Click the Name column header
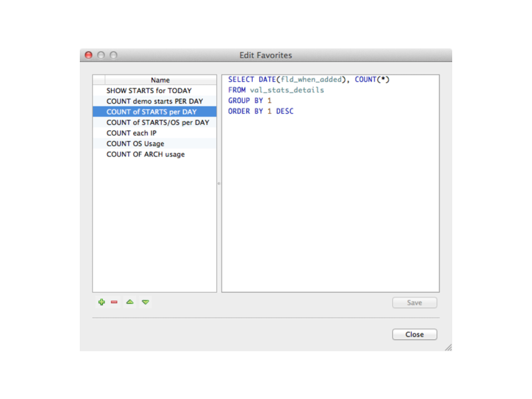Screen dimensions: 532x399 tap(160, 80)
